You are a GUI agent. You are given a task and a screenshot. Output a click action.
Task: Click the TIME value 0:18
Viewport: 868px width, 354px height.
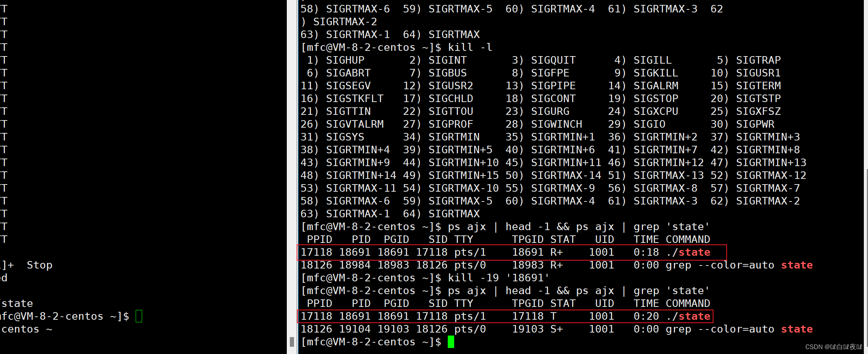tap(646, 252)
